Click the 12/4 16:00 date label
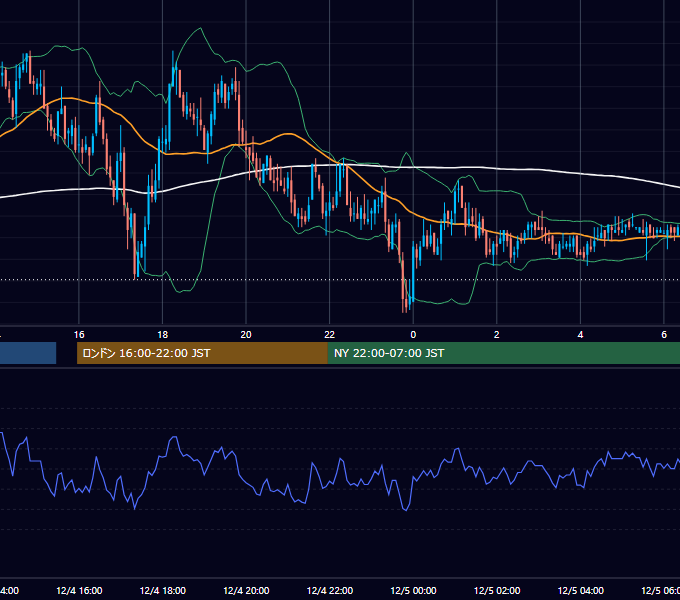This screenshot has height=600, width=680. click(x=79, y=591)
